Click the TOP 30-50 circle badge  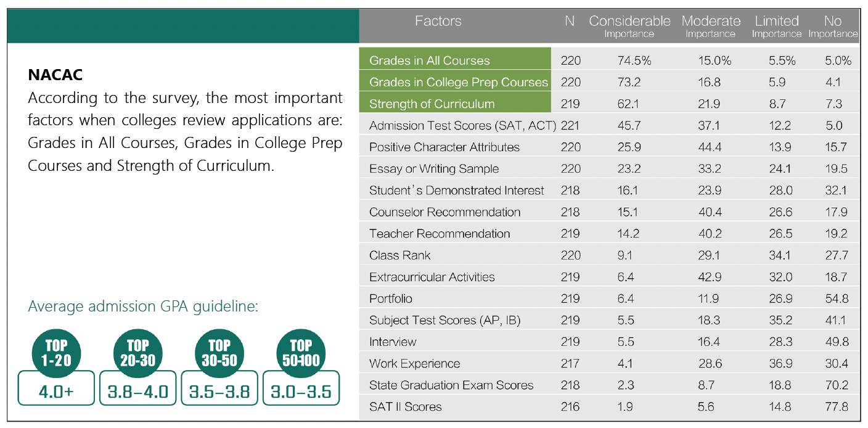219,352
